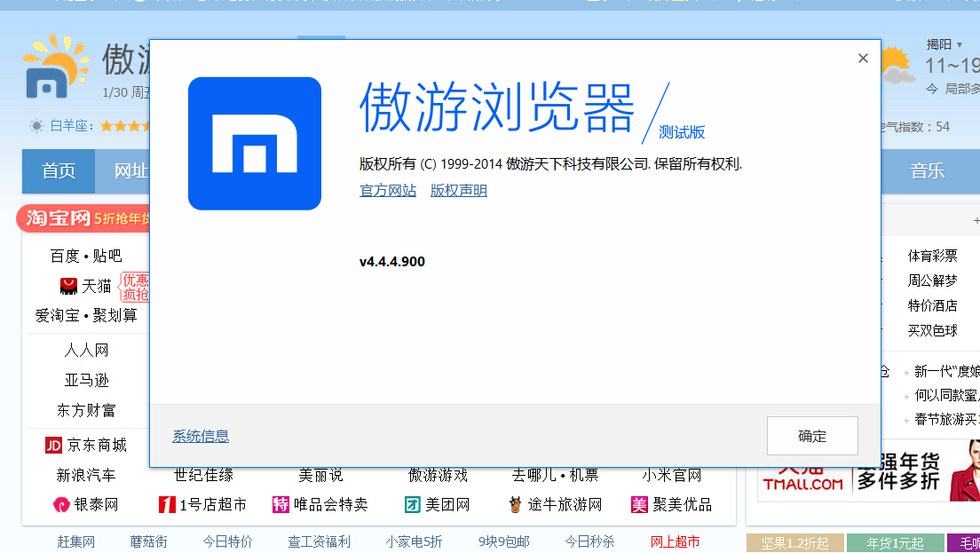Open the 今日特价 link
The image size is (980, 553).
point(227,541)
